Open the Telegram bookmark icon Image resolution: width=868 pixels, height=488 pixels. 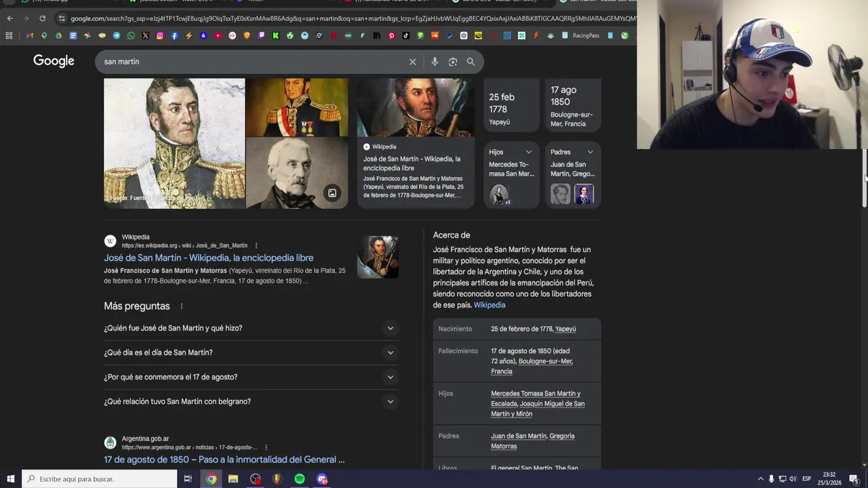(x=117, y=35)
